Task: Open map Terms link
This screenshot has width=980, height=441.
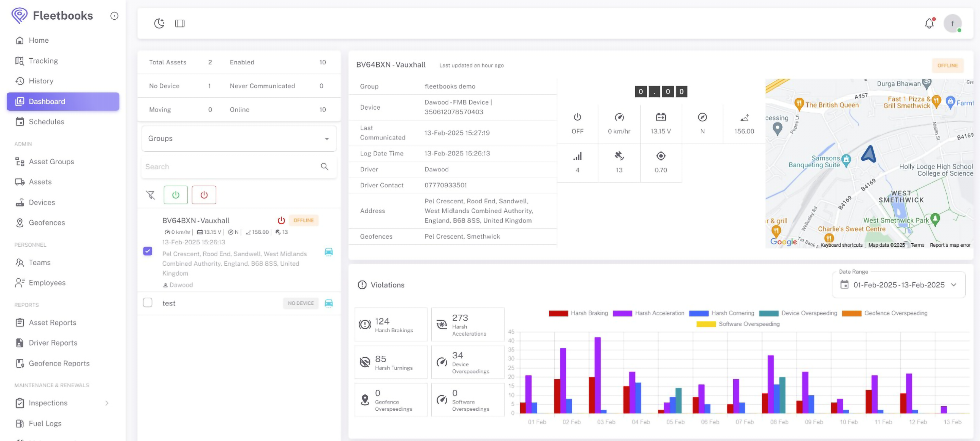Action: click(917, 245)
